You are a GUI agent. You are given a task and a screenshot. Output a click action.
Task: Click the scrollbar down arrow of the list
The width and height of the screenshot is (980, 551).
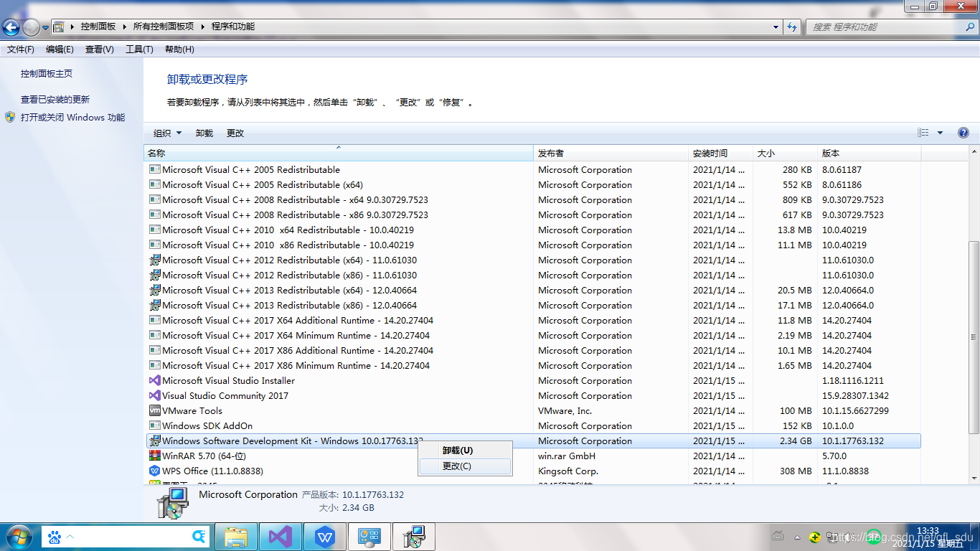974,478
